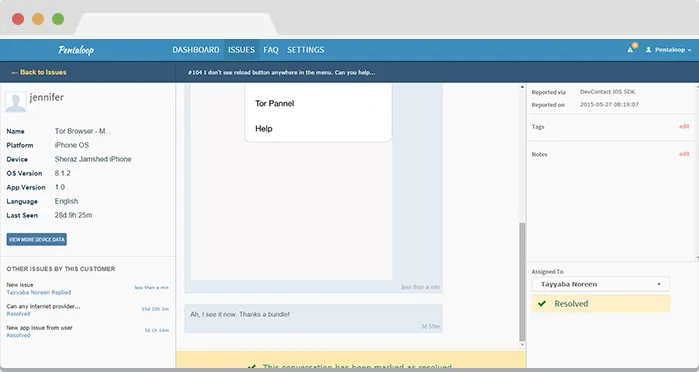Click jennifer's avatar placeholder image
The image size is (699, 372).
coord(16,102)
